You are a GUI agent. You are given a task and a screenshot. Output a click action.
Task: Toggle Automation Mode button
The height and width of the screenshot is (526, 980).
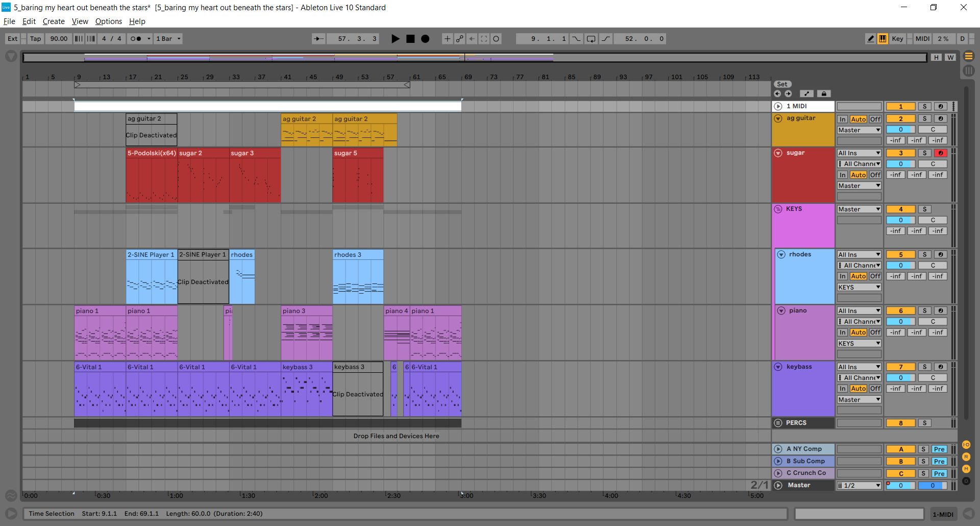[806, 93]
